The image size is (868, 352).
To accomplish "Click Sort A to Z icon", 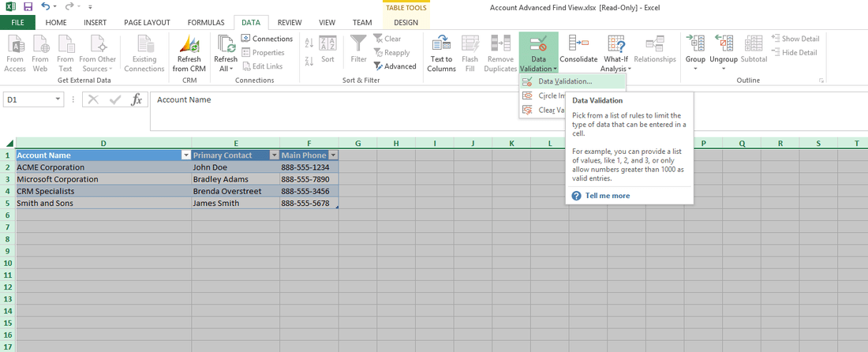I will pyautogui.click(x=309, y=43).
